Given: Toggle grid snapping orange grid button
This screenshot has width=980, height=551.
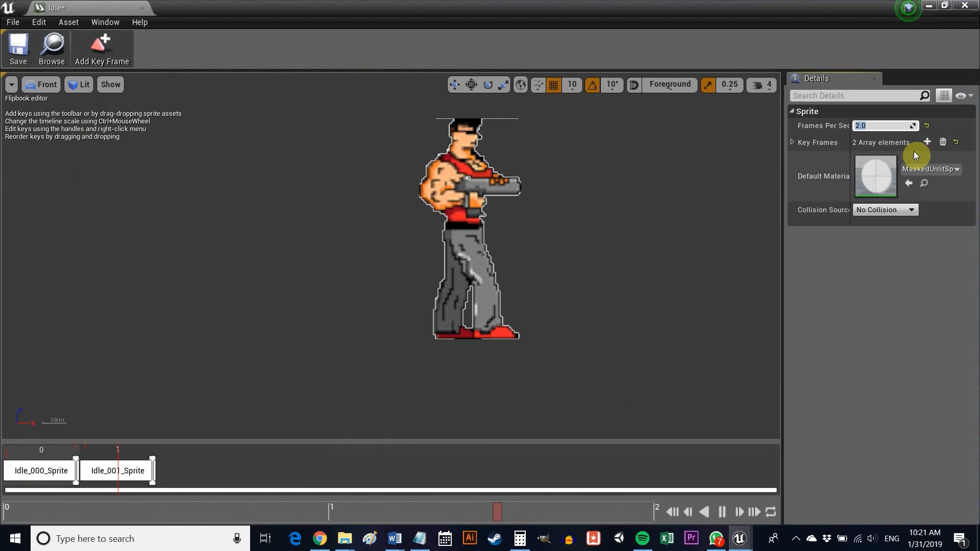Looking at the screenshot, I should pyautogui.click(x=553, y=85).
